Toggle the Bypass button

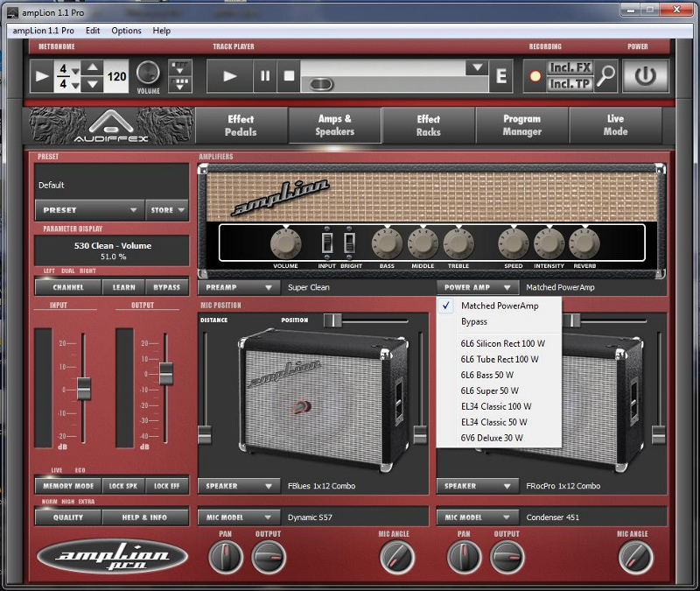167,287
